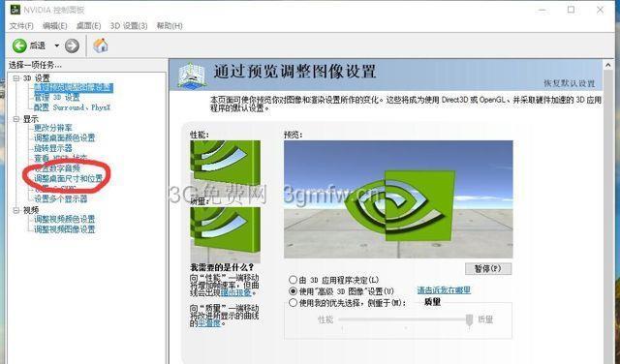
Task: Open 请告诉我在哪里 link
Action: [x=444, y=290]
